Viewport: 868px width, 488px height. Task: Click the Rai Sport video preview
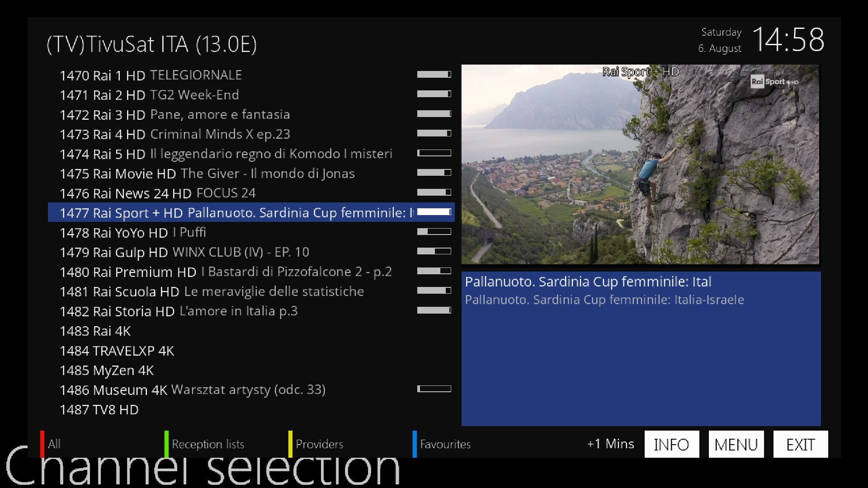pyautogui.click(x=640, y=164)
